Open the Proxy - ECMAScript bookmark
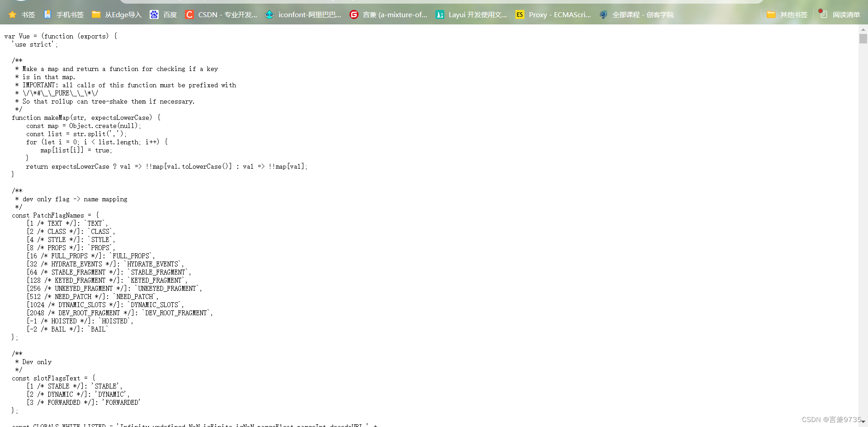This screenshot has width=868, height=427. pyautogui.click(x=561, y=14)
